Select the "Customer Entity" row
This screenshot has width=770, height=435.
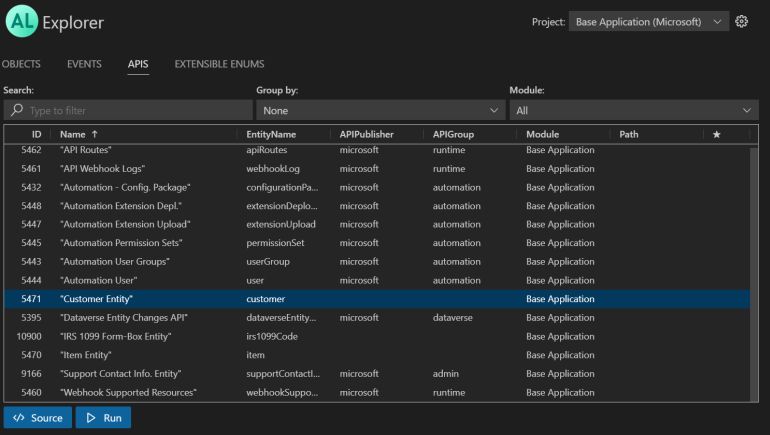[x=377, y=299]
